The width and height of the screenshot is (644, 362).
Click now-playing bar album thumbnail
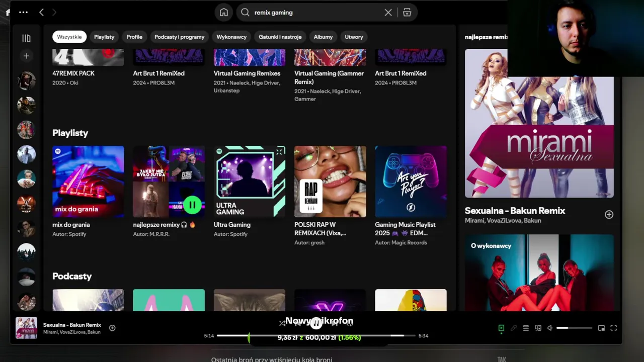click(26, 328)
